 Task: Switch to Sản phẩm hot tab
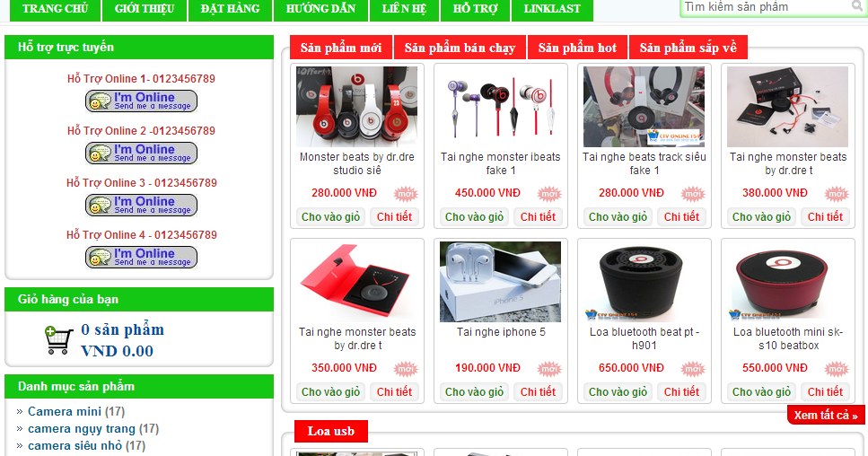tap(577, 48)
